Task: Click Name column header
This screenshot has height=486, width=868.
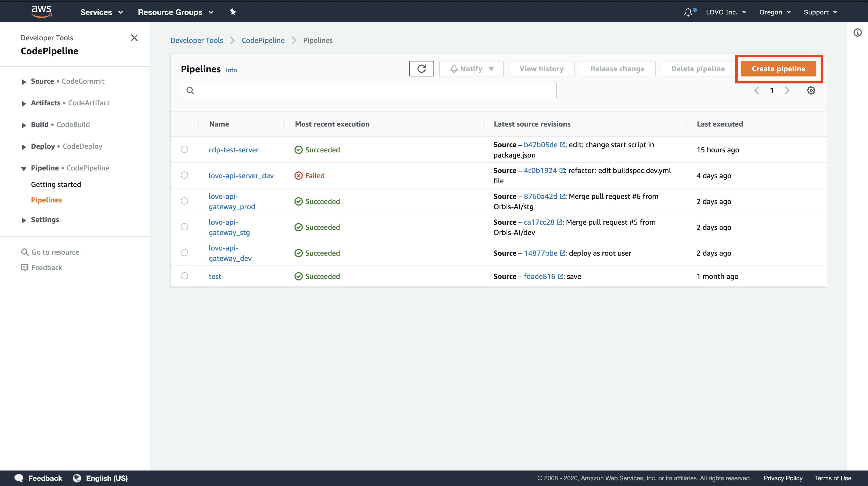Action: tap(219, 124)
